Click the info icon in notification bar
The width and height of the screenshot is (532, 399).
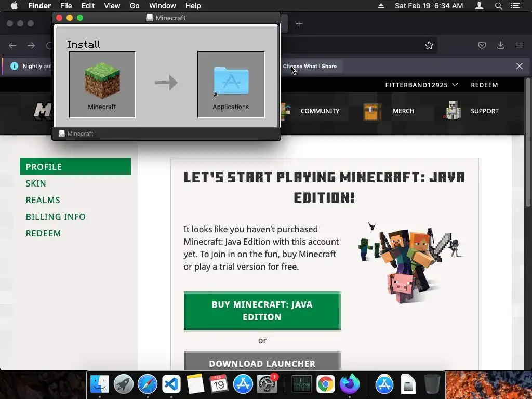tap(14, 66)
